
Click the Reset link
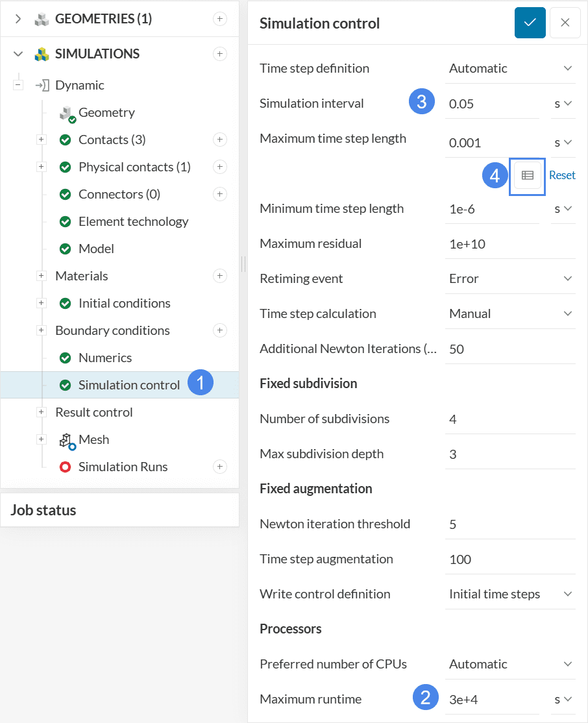coord(562,175)
